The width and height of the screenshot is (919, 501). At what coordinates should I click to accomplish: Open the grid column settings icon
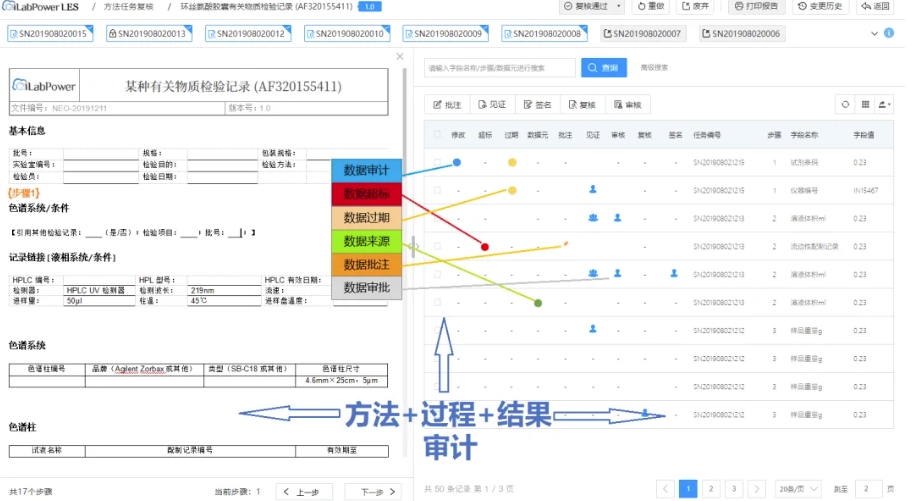(865, 105)
